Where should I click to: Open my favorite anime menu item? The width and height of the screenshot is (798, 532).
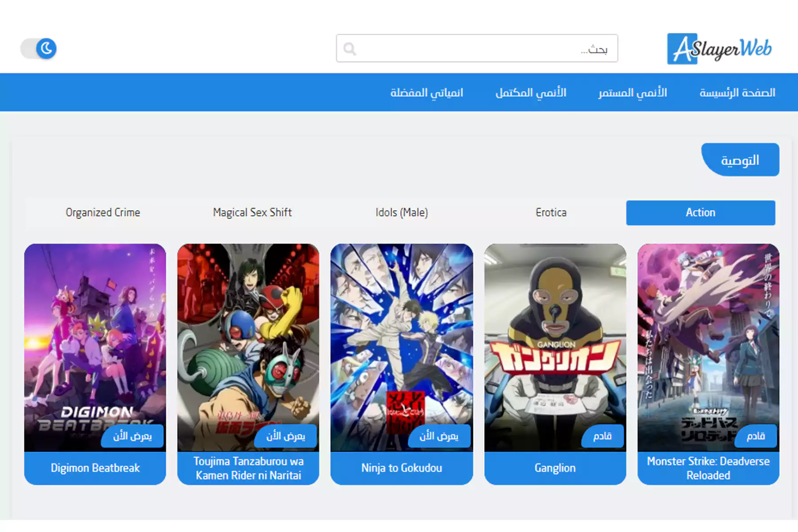pyautogui.click(x=426, y=93)
